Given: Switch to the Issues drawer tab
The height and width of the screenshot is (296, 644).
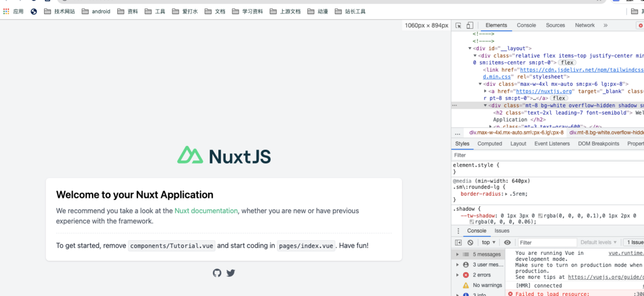Looking at the screenshot, I should 502,231.
